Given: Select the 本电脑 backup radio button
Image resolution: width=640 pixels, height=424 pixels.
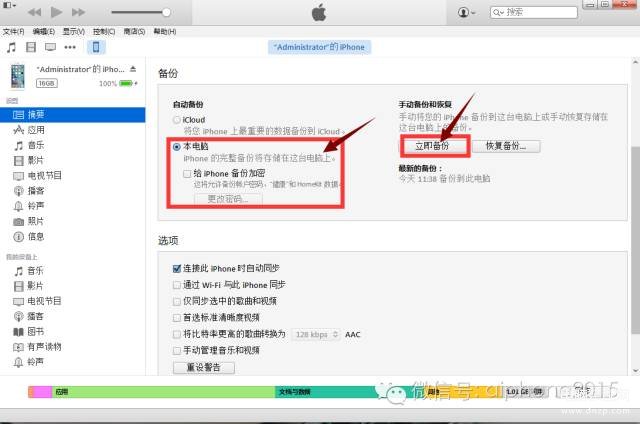Looking at the screenshot, I should coord(177,147).
